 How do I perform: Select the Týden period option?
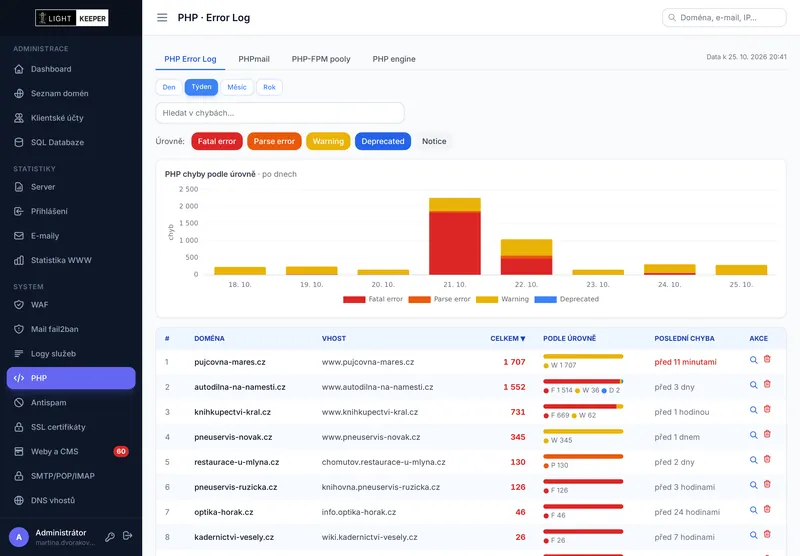pyautogui.click(x=202, y=87)
